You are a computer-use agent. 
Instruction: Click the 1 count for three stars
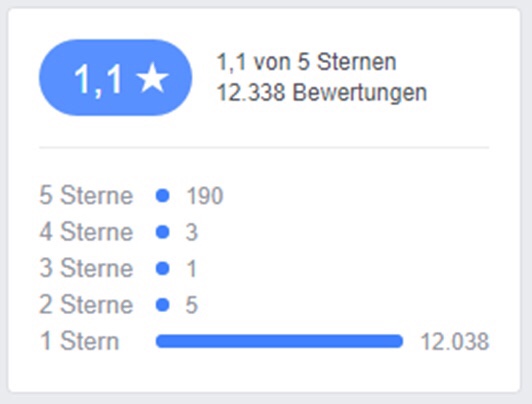(192, 268)
